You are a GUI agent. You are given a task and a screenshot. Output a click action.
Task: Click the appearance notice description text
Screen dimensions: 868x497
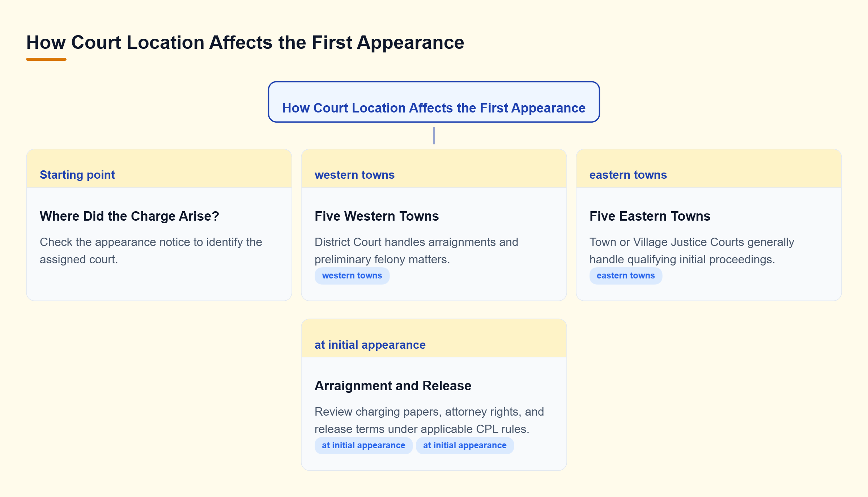151,251
